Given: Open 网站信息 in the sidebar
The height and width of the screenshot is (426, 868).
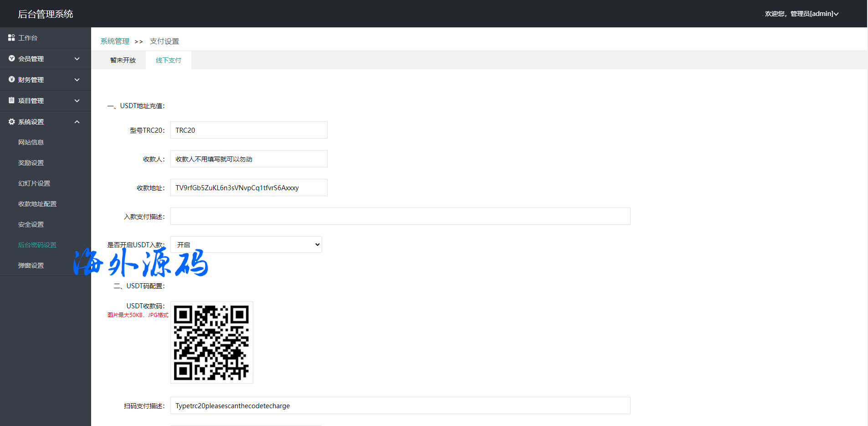Looking at the screenshot, I should click(x=31, y=142).
